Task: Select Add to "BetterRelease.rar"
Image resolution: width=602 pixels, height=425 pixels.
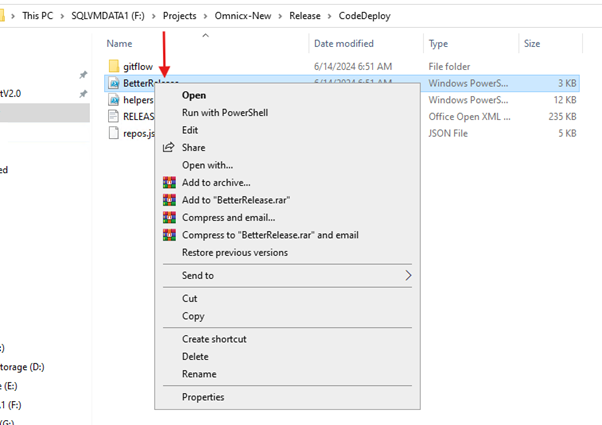Action: (236, 200)
